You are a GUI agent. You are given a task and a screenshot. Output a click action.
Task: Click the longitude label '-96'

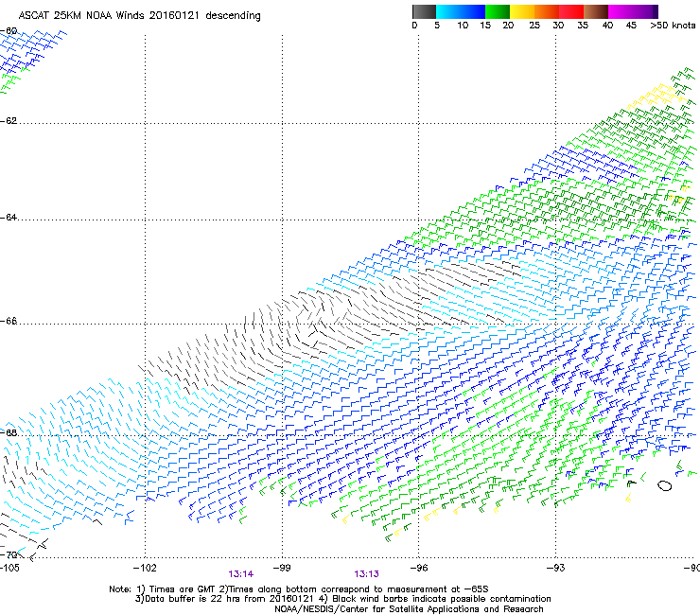[x=419, y=568]
